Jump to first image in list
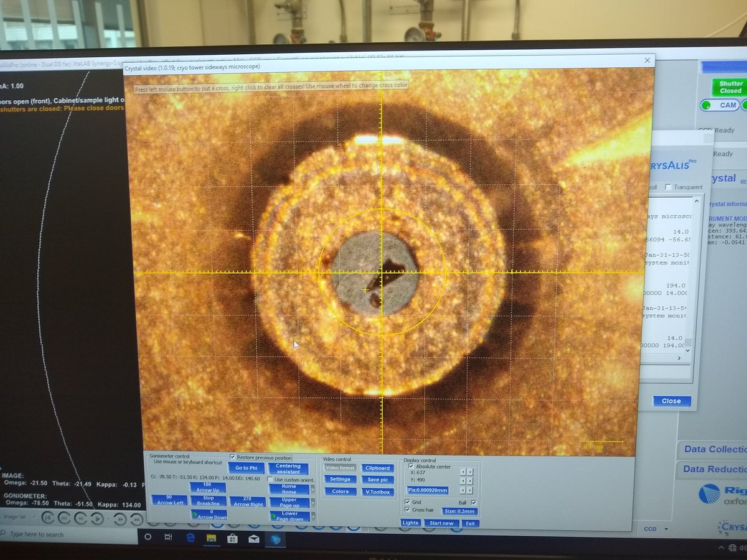Viewport: 747px width, 560px height. 48,517
